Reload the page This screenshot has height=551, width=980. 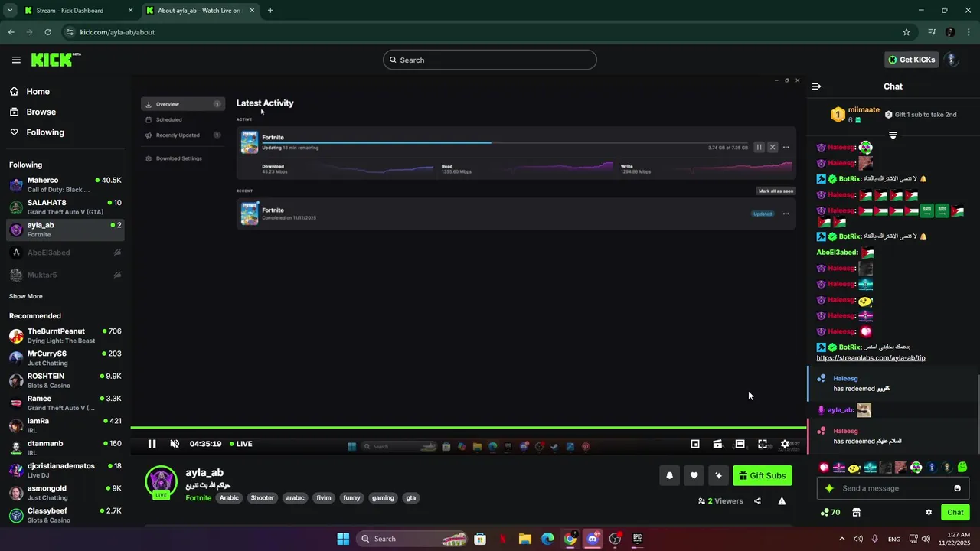pyautogui.click(x=47, y=32)
